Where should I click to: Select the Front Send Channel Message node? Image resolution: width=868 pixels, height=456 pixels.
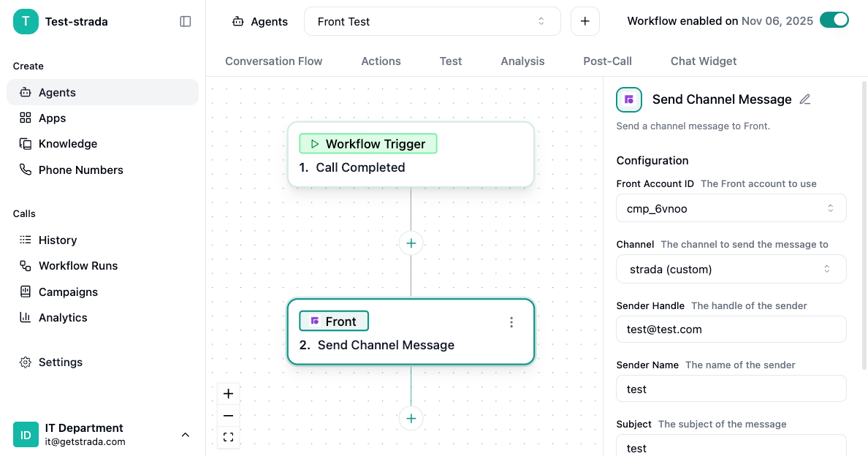coord(411,332)
